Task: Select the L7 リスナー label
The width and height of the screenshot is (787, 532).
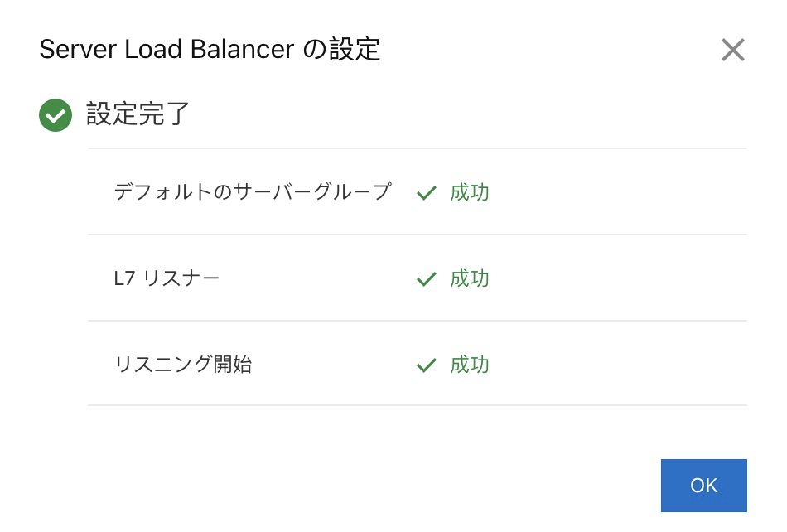Action: pyautogui.click(x=167, y=279)
